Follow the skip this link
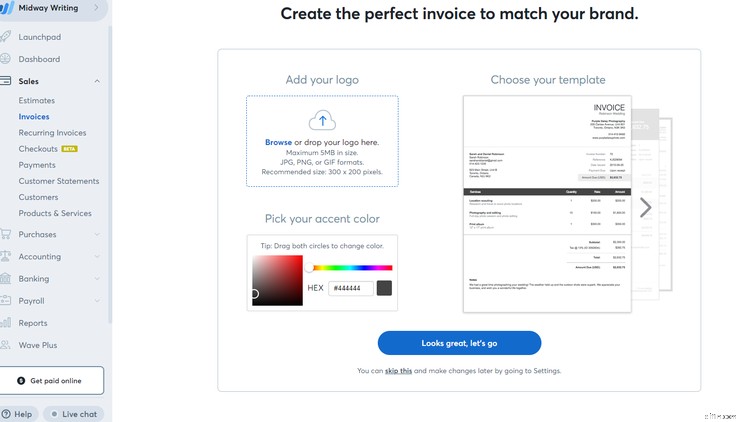 point(398,371)
